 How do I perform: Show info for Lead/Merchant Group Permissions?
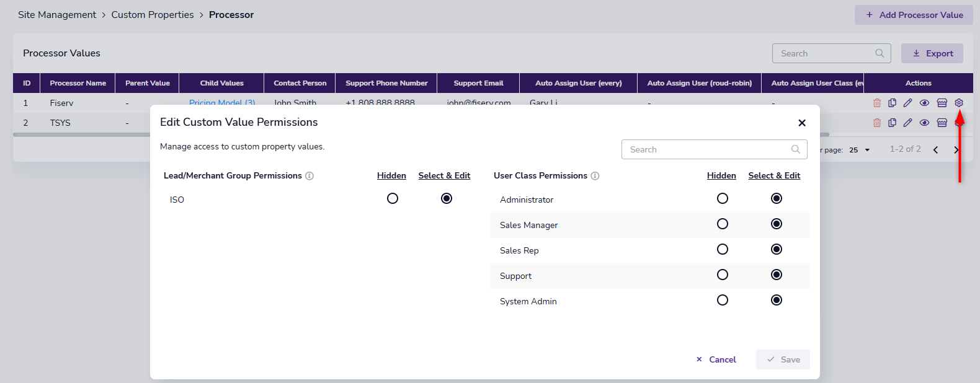pyautogui.click(x=310, y=176)
